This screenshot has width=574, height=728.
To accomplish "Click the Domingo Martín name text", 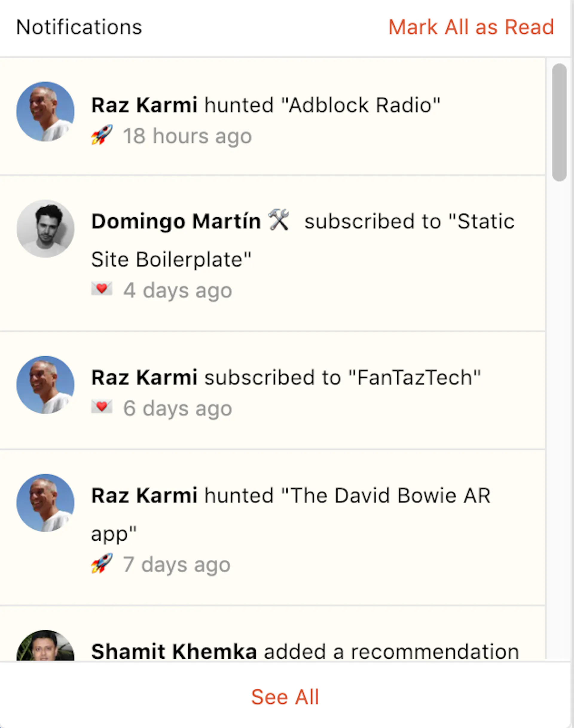I will 176,221.
